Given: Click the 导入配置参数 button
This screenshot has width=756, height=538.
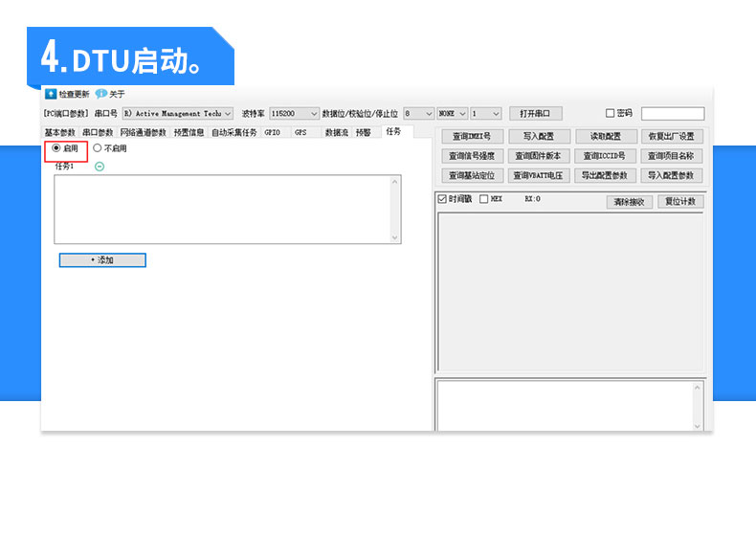Looking at the screenshot, I should point(671,175).
